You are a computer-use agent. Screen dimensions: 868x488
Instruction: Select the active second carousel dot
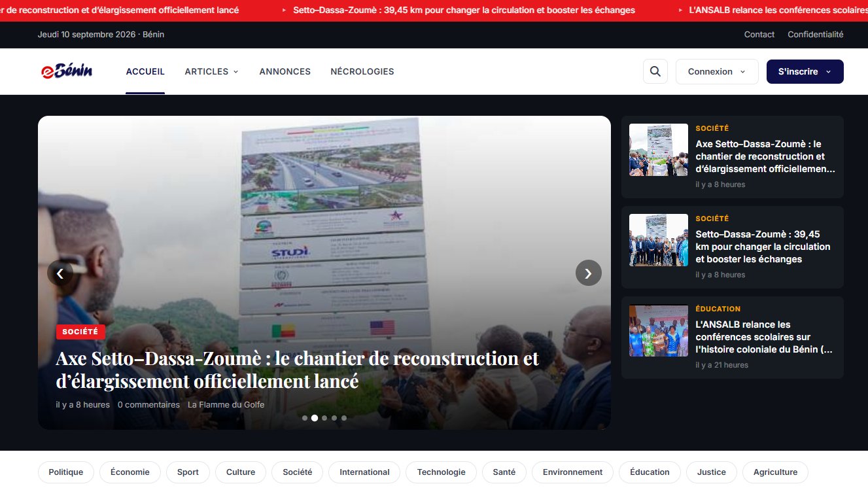click(x=315, y=418)
